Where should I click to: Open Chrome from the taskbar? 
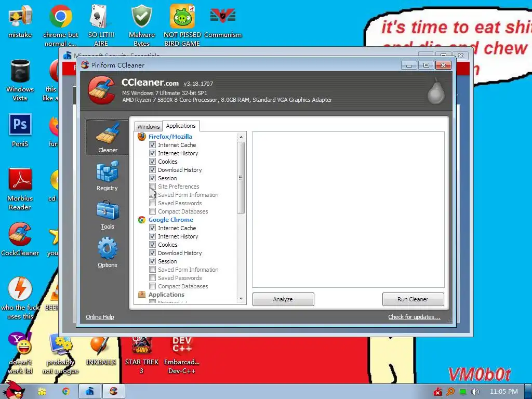(66, 392)
